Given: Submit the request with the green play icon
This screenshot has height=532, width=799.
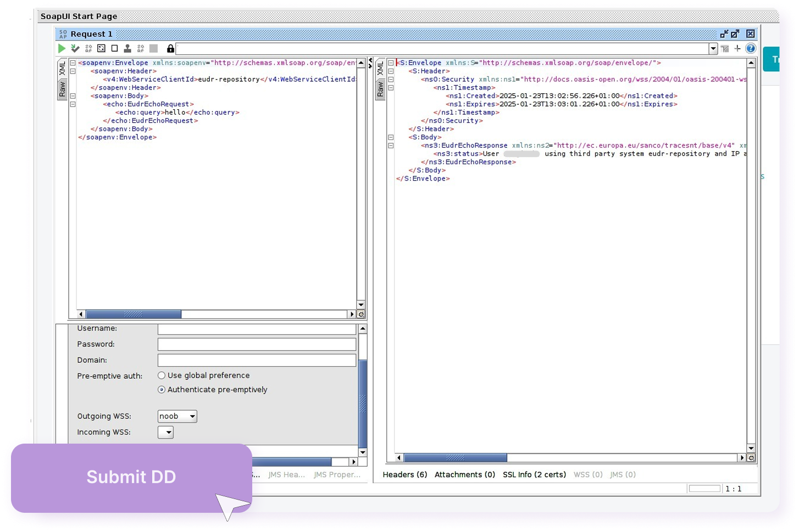Looking at the screenshot, I should pyautogui.click(x=62, y=48).
